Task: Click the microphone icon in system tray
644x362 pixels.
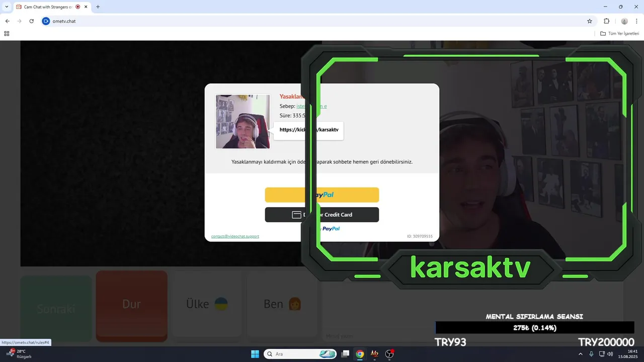Action: point(591,354)
